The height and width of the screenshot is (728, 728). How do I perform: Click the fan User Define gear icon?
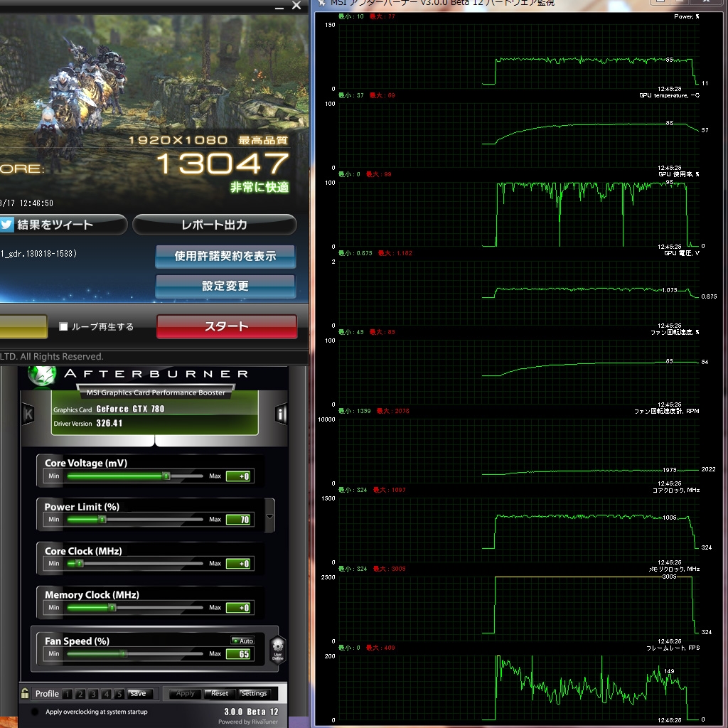click(x=278, y=649)
